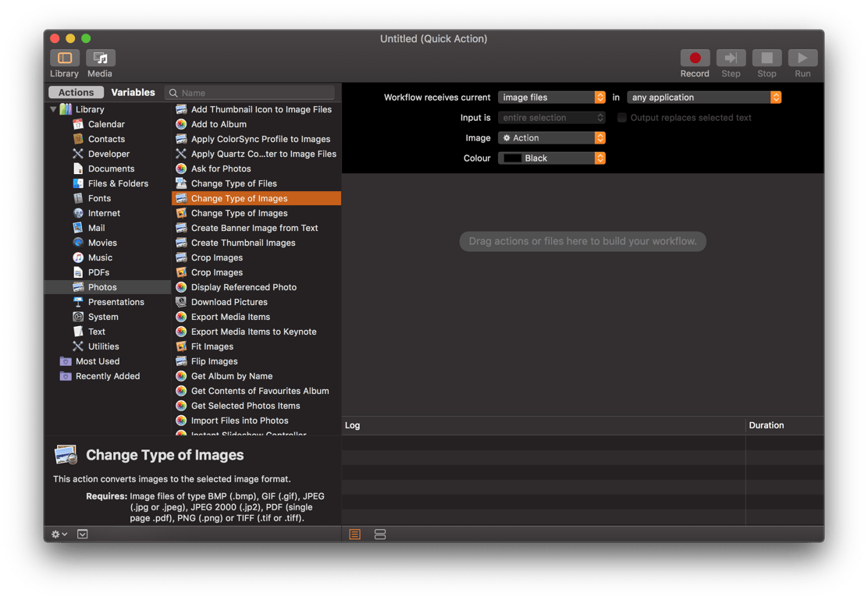This screenshot has height=600, width=868.
Task: Click the Stop toolbar button
Action: click(767, 58)
